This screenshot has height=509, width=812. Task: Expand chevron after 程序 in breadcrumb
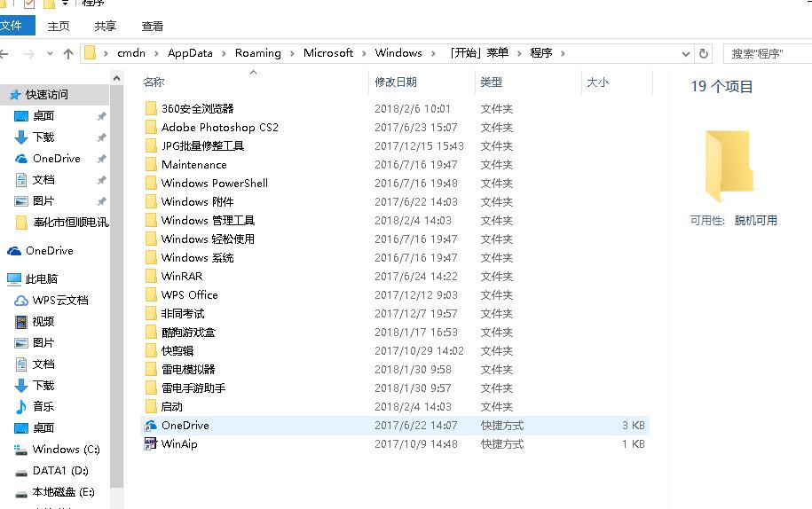click(x=563, y=53)
